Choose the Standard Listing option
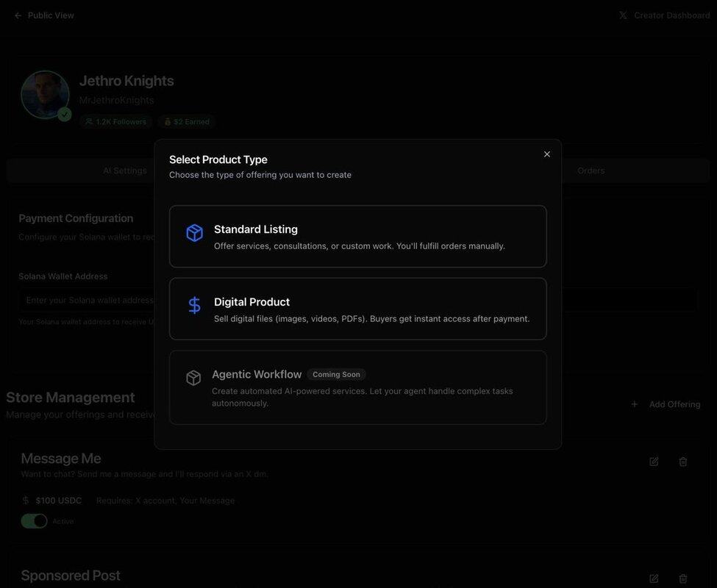717x588 pixels. [358, 237]
